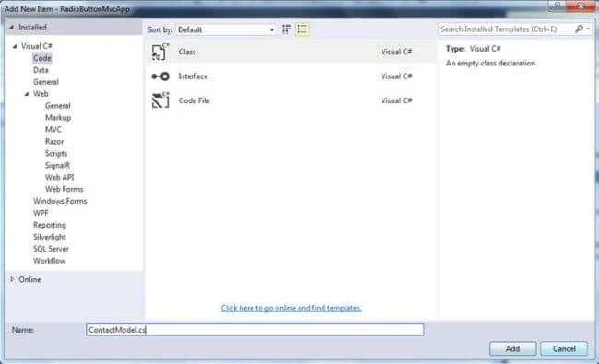Click the Class template name

(x=187, y=52)
